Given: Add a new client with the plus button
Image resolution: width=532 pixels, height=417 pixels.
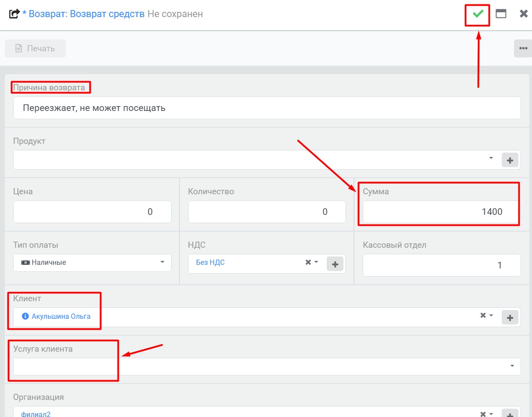Looking at the screenshot, I should pyautogui.click(x=510, y=318).
